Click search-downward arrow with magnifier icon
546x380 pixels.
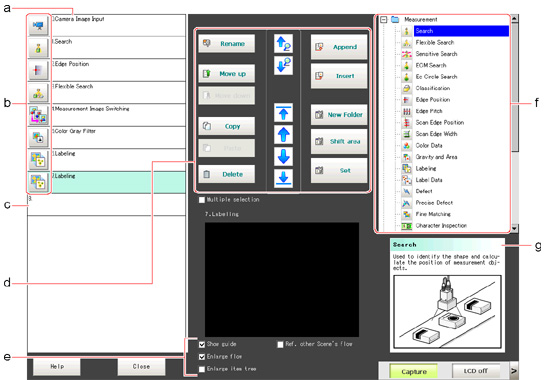point(283,65)
